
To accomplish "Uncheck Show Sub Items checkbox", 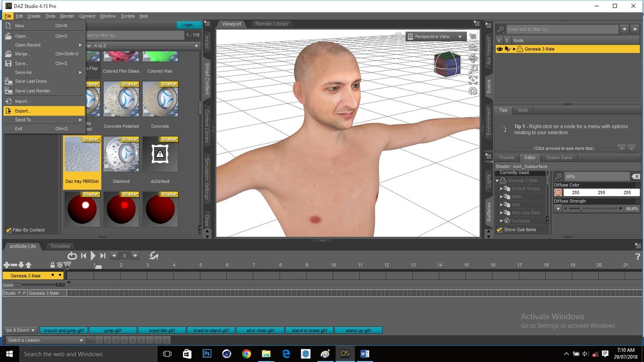I will [x=500, y=230].
